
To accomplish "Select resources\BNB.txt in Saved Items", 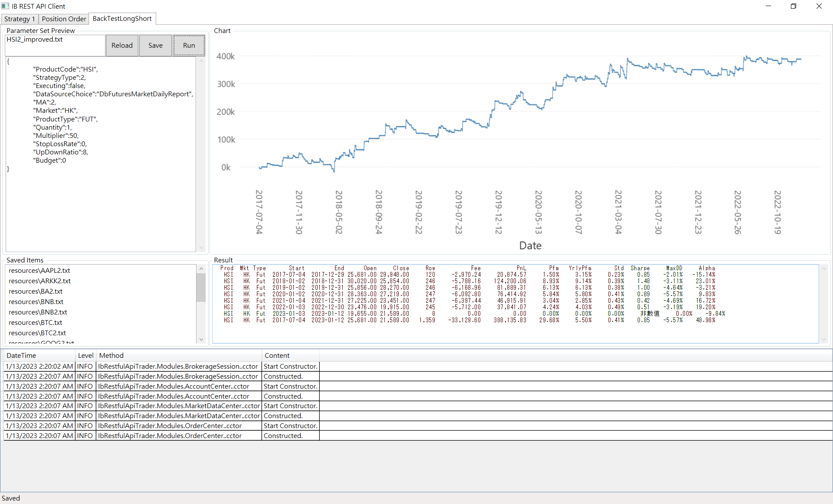I will [36, 302].
